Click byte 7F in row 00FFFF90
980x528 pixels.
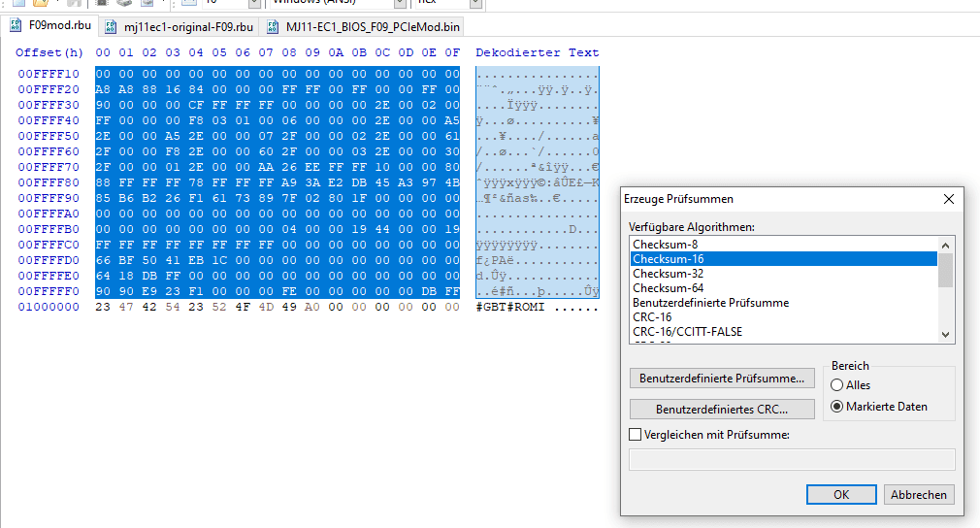pyautogui.click(x=289, y=198)
